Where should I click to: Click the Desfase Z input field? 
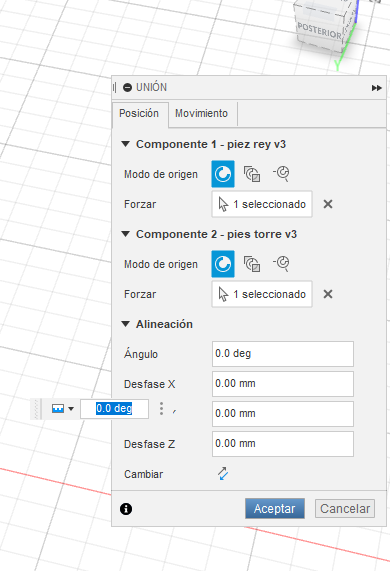pos(283,444)
